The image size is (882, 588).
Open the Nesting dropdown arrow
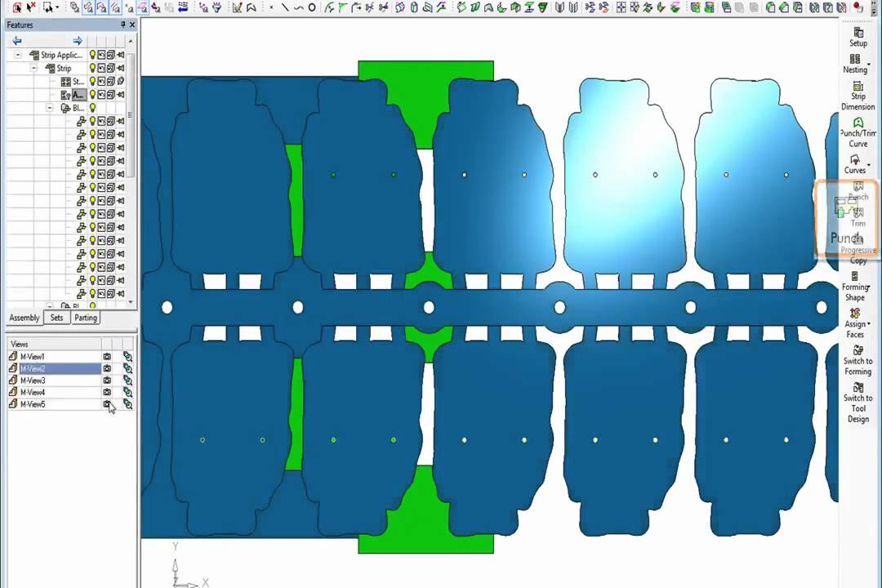click(870, 65)
